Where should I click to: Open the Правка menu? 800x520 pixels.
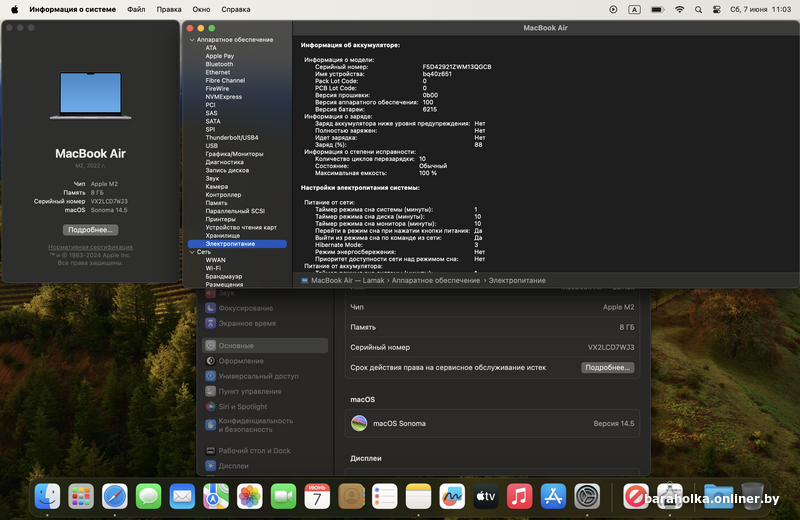point(169,9)
